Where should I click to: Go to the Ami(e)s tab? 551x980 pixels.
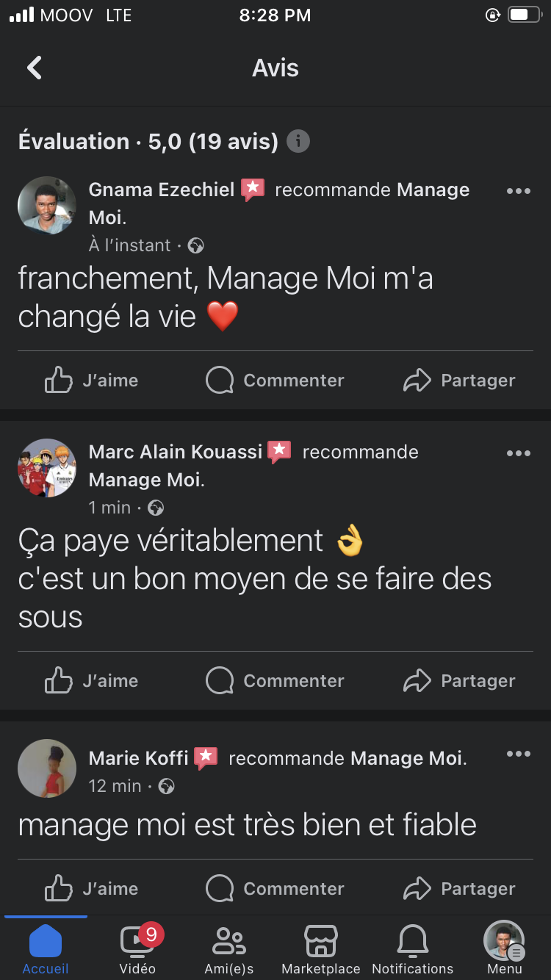pyautogui.click(x=229, y=948)
